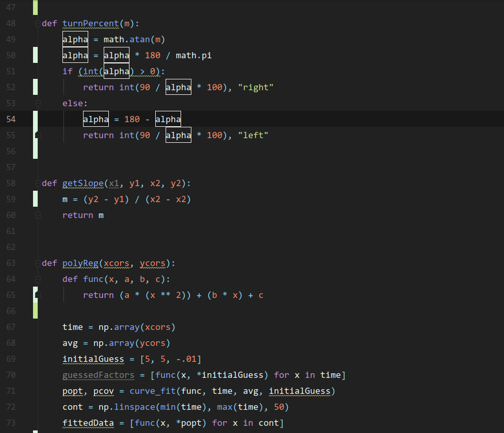Click the "right" string literal
Screen dimensions: 504x433
coord(255,87)
